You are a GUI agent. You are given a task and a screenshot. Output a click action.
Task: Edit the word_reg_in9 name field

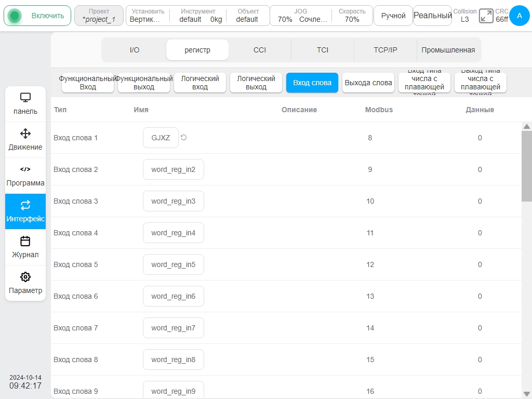(174, 390)
